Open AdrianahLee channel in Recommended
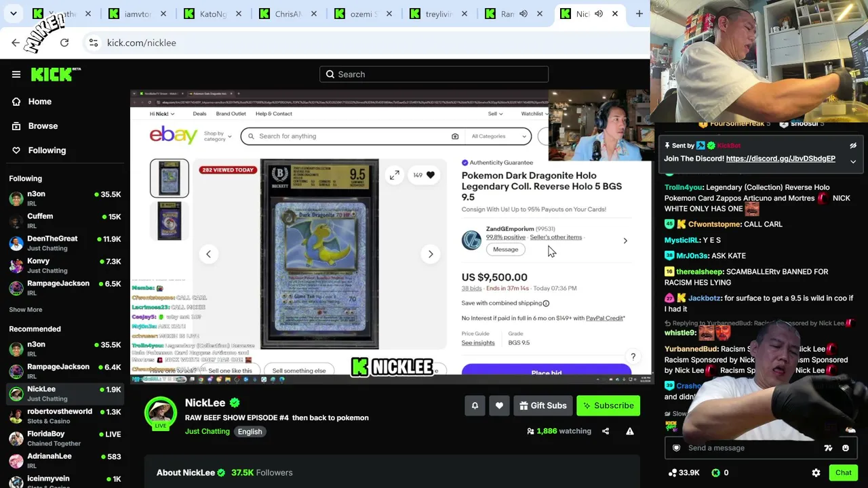The height and width of the screenshot is (488, 868). 65,461
